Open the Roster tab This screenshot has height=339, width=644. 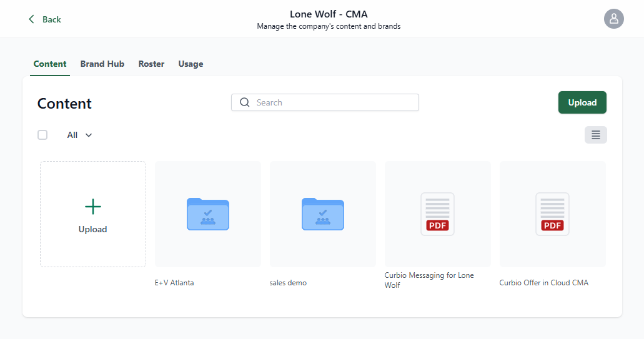pyautogui.click(x=151, y=64)
